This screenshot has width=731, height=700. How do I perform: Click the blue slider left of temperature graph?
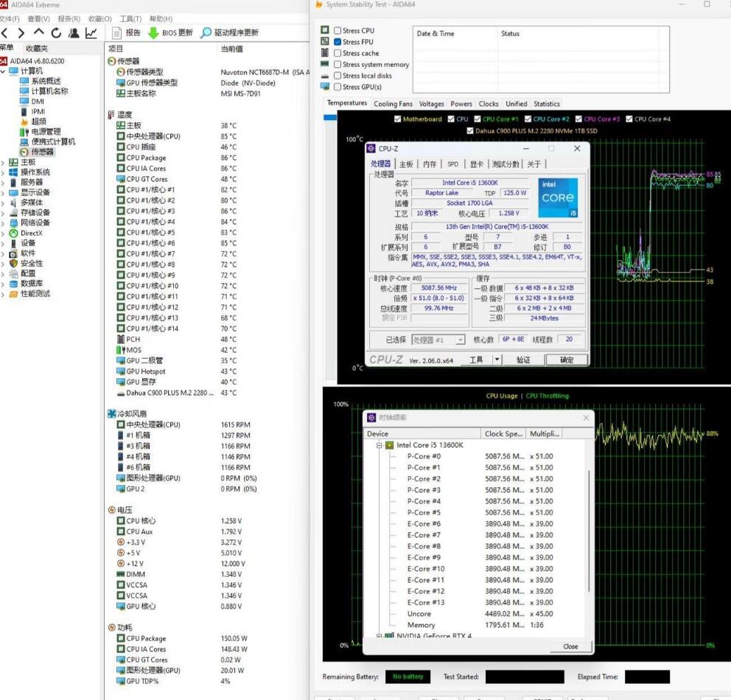tap(330, 116)
